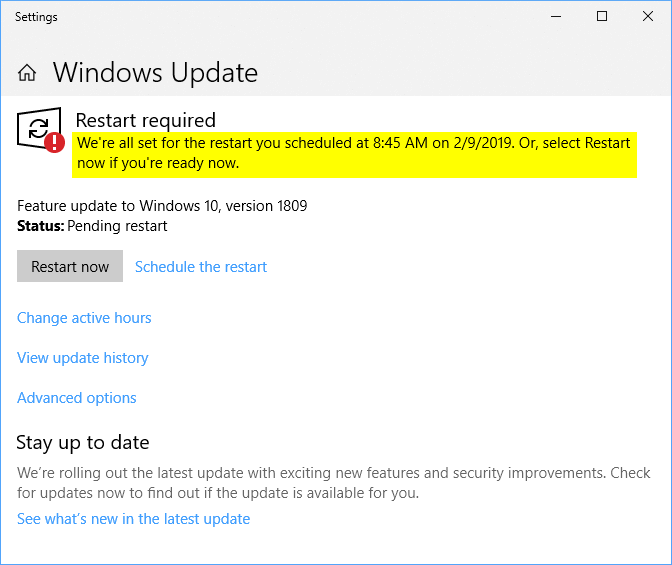Select Feature update to Windows 10, version 1809 text
Viewport: 672px width, 565px height.
click(x=162, y=206)
